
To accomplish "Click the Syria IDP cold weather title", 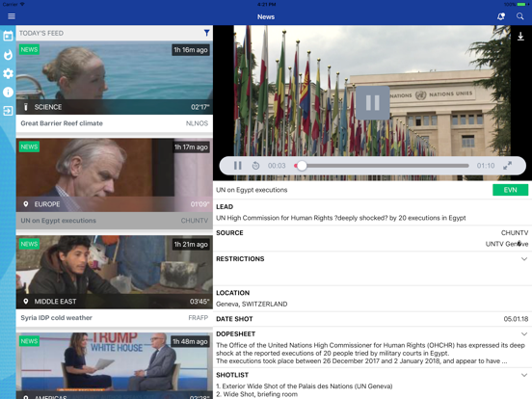I will (x=56, y=318).
